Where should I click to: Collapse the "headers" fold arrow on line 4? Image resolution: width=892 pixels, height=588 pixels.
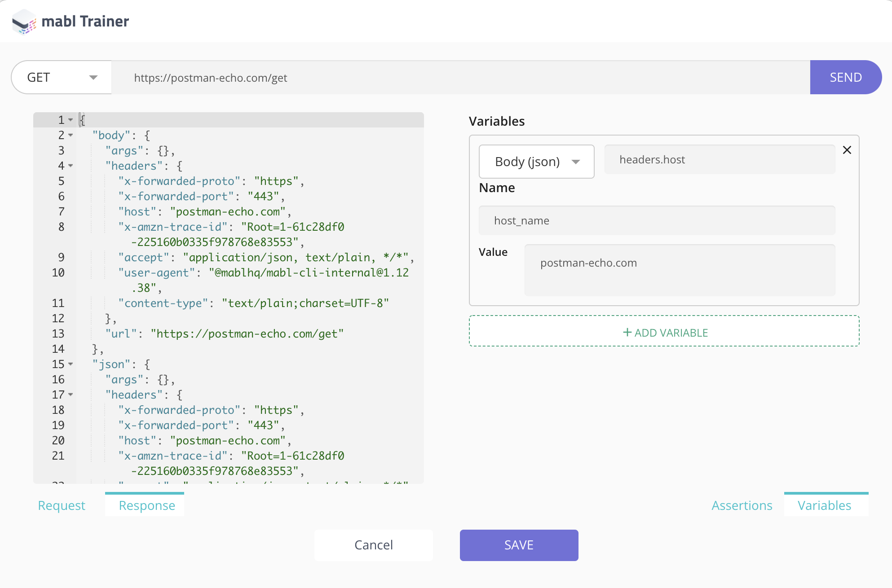[71, 166]
